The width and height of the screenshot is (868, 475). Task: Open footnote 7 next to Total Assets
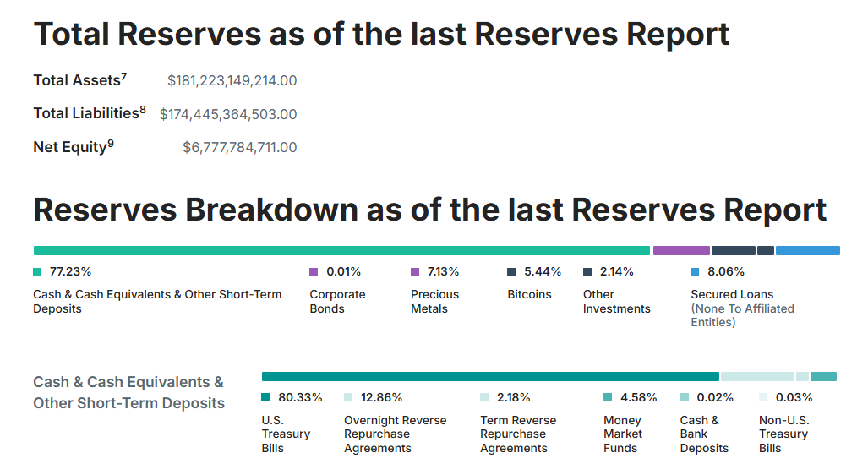click(x=124, y=77)
